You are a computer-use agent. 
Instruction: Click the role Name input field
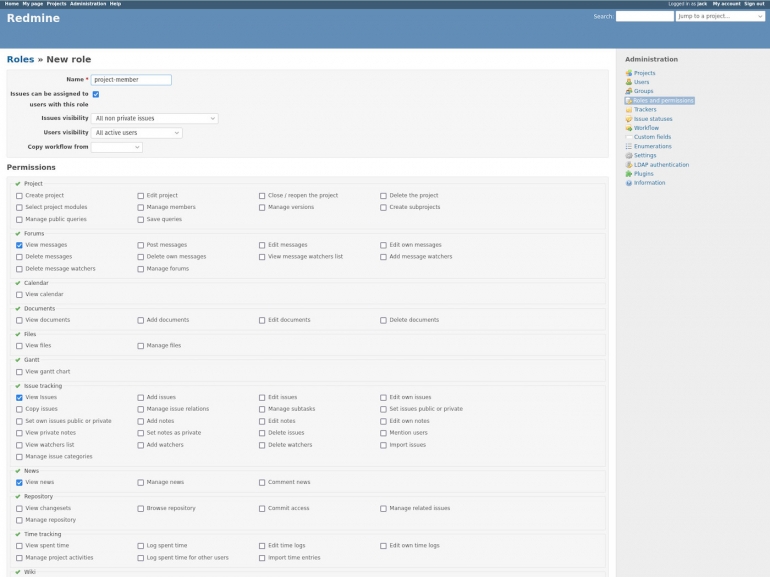coord(131,80)
